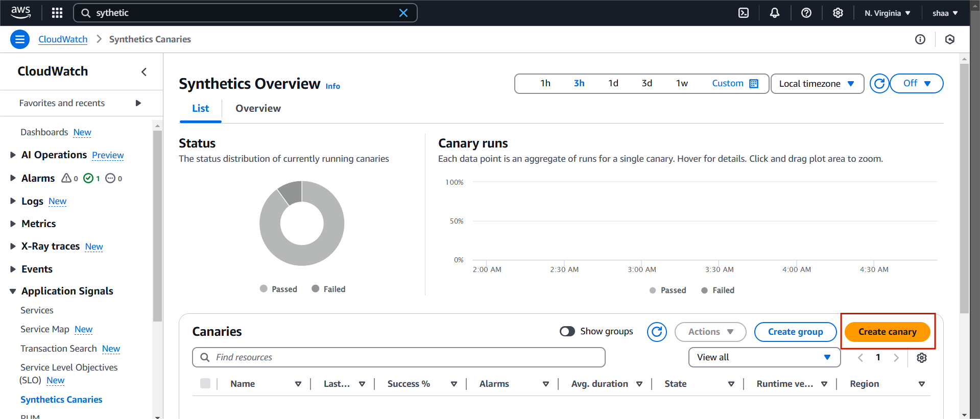Set time range to 1d

point(613,83)
